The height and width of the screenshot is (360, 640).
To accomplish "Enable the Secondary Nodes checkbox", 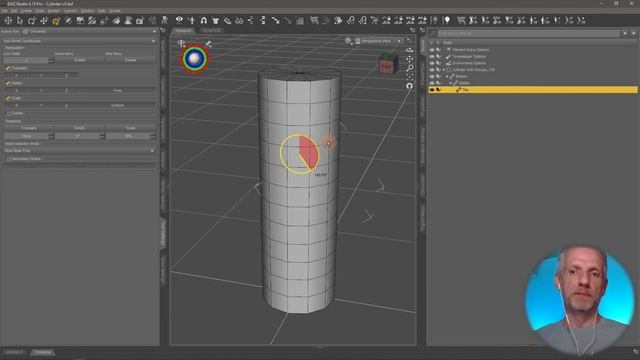I will 8,159.
